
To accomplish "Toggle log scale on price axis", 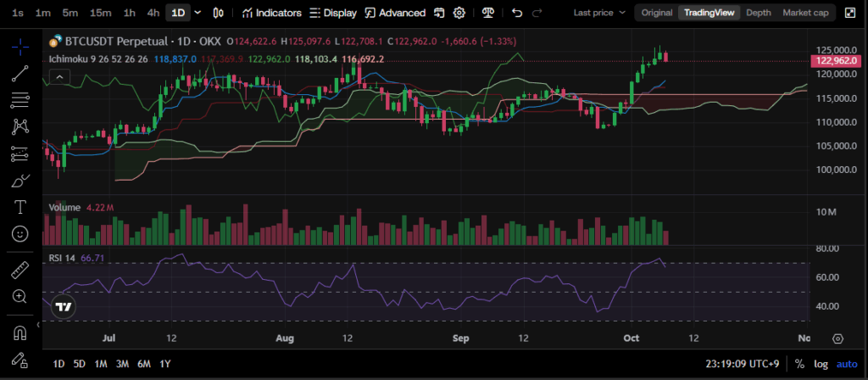I will point(821,364).
